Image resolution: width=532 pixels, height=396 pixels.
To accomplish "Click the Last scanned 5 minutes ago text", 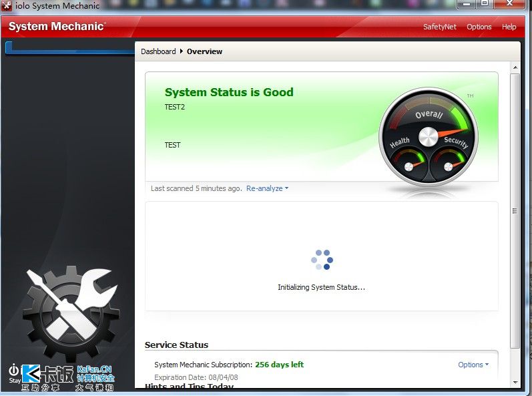I will coord(196,188).
